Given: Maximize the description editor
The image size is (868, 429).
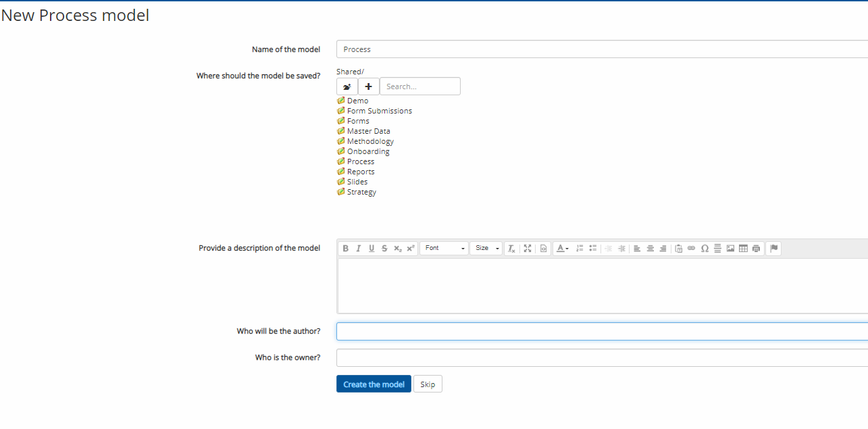Looking at the screenshot, I should pyautogui.click(x=528, y=249).
